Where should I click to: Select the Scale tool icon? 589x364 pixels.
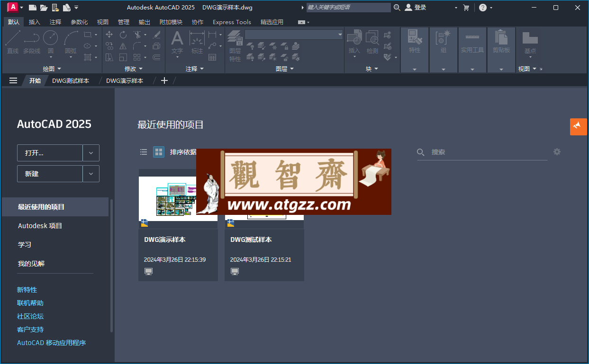(x=123, y=57)
